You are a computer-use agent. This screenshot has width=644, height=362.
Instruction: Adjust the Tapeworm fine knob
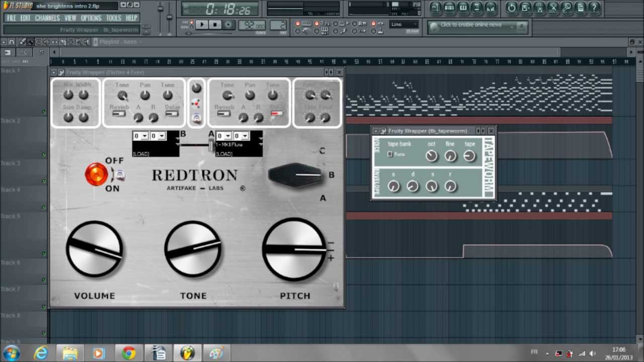(450, 156)
